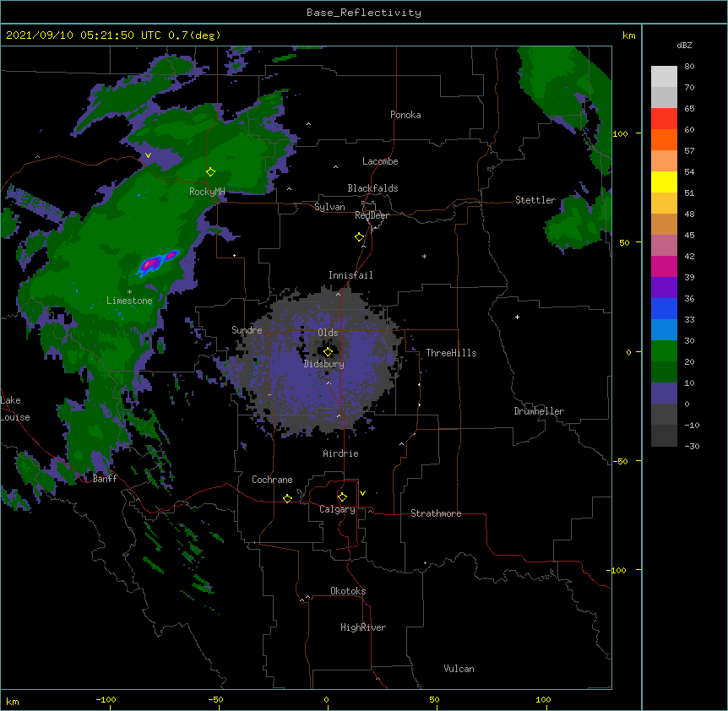The image size is (728, 711).
Task: Click the yellow diamond marker above Calgary label
Action: [342, 497]
